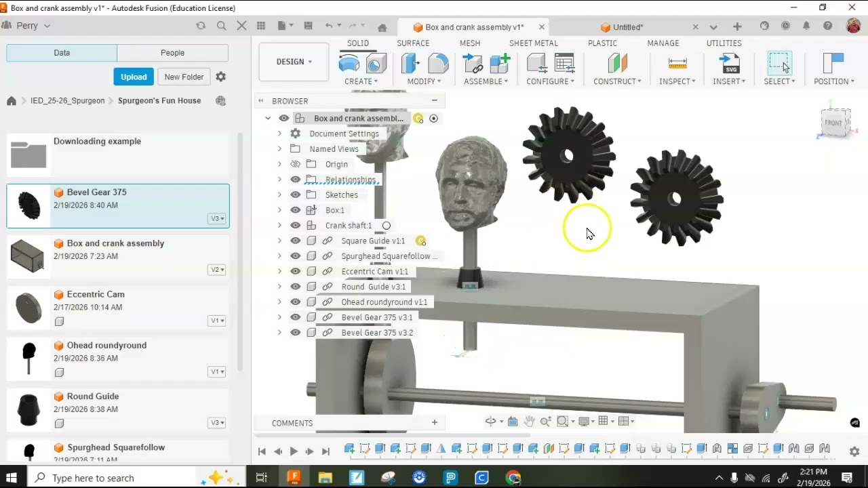Hide Round Guide v3:1 component

coord(295,287)
